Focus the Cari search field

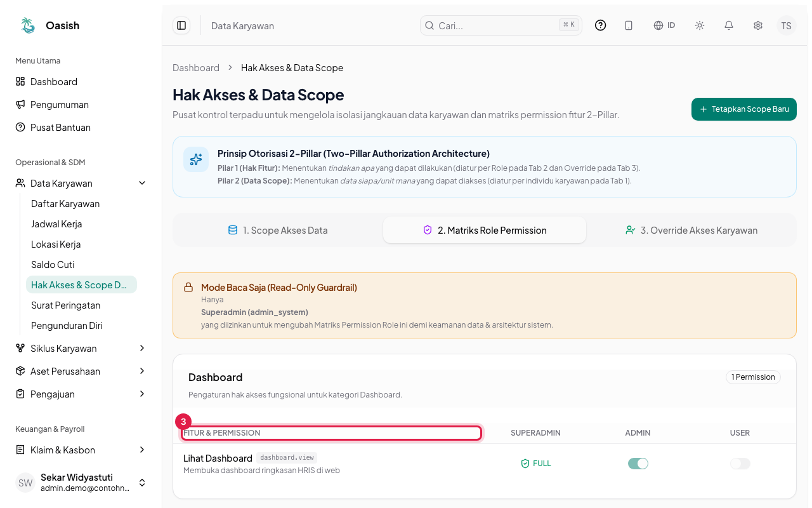(501, 25)
